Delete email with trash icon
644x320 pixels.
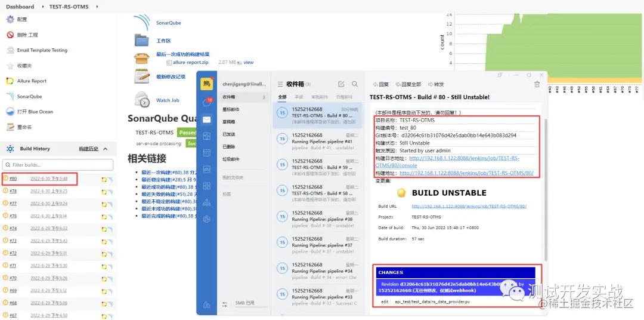537,84
